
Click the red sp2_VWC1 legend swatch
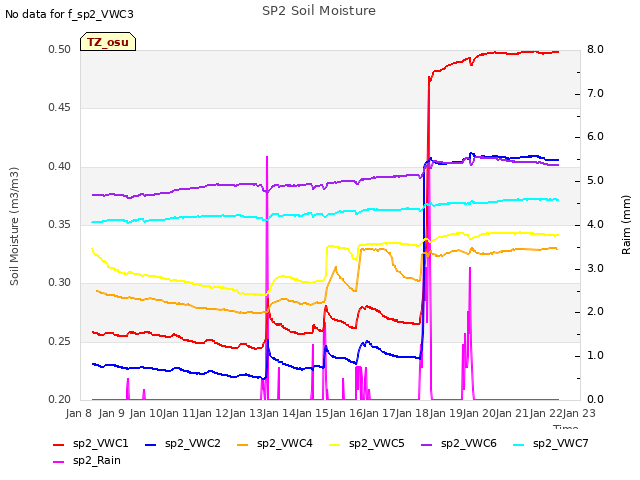pyautogui.click(x=59, y=444)
